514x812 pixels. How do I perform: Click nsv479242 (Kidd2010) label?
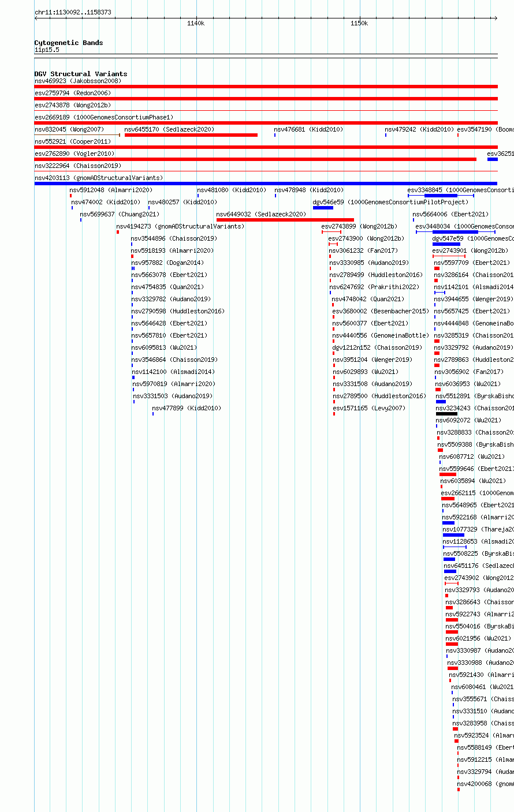[419, 129]
